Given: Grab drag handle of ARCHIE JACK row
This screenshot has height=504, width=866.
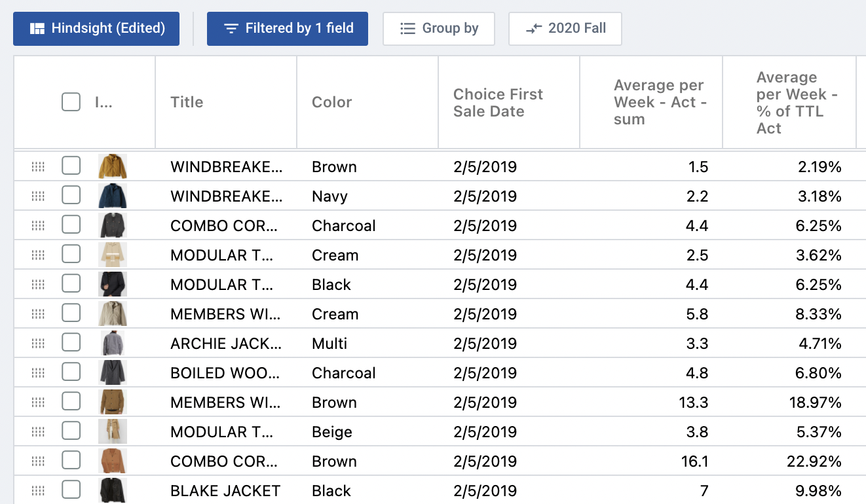Looking at the screenshot, I should 38,344.
